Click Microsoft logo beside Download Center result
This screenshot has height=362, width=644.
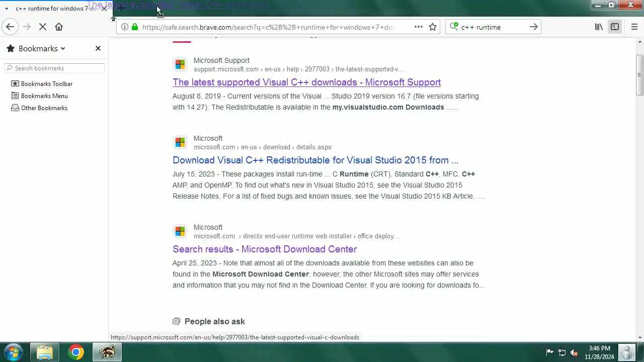(x=180, y=231)
